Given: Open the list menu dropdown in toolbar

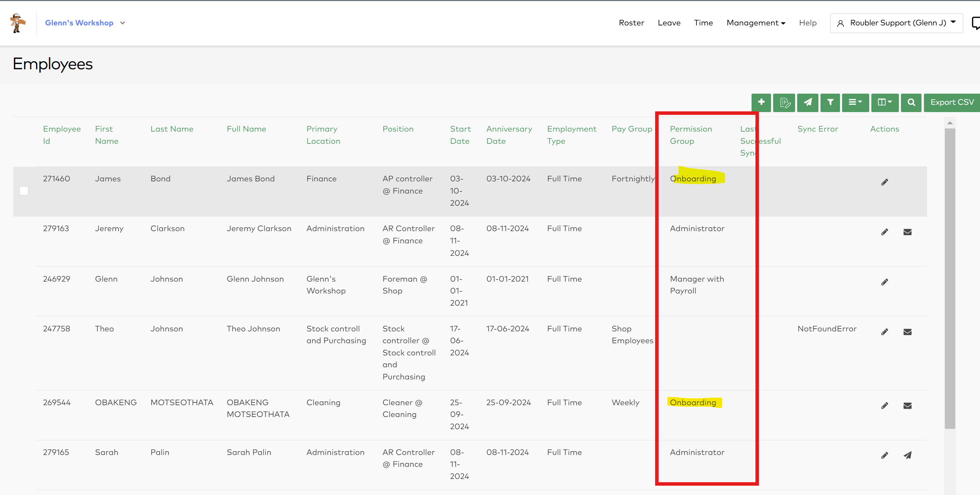Looking at the screenshot, I should (855, 102).
